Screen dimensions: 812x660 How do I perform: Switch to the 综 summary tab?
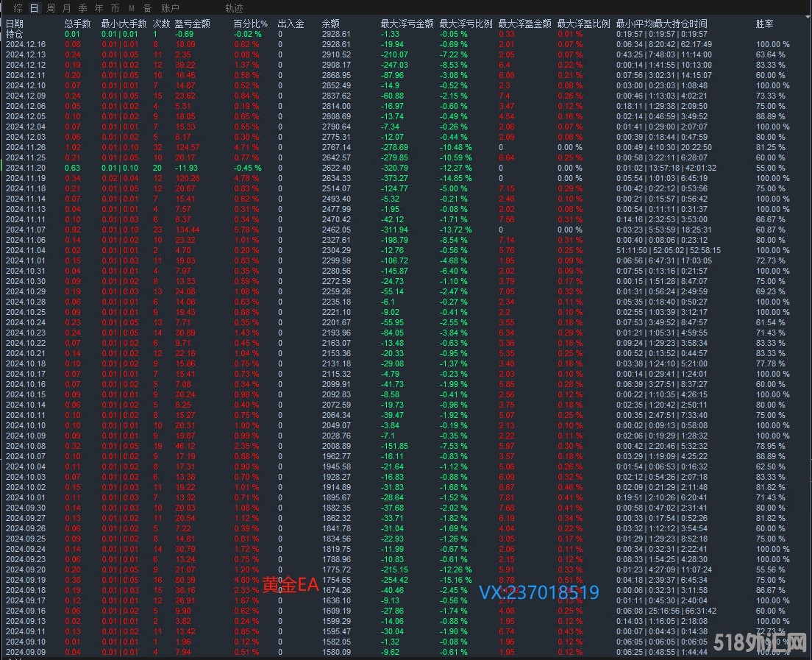18,8
